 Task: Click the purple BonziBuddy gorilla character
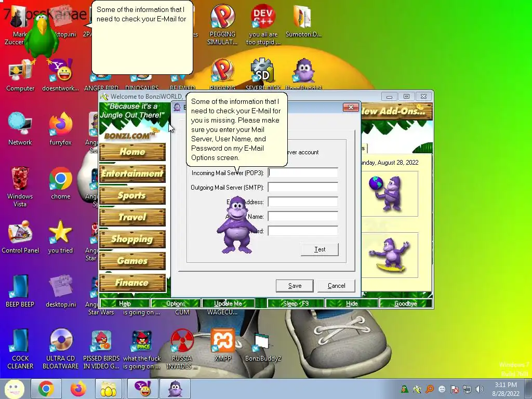[x=237, y=224]
